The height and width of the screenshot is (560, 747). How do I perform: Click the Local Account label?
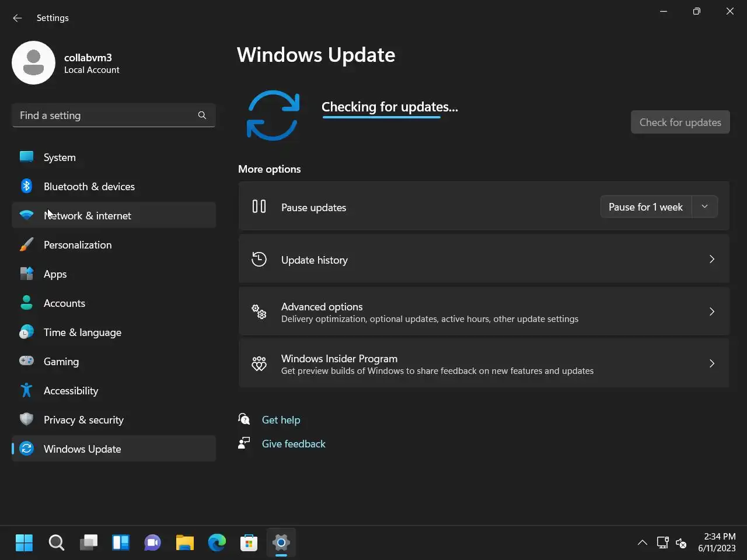click(92, 69)
